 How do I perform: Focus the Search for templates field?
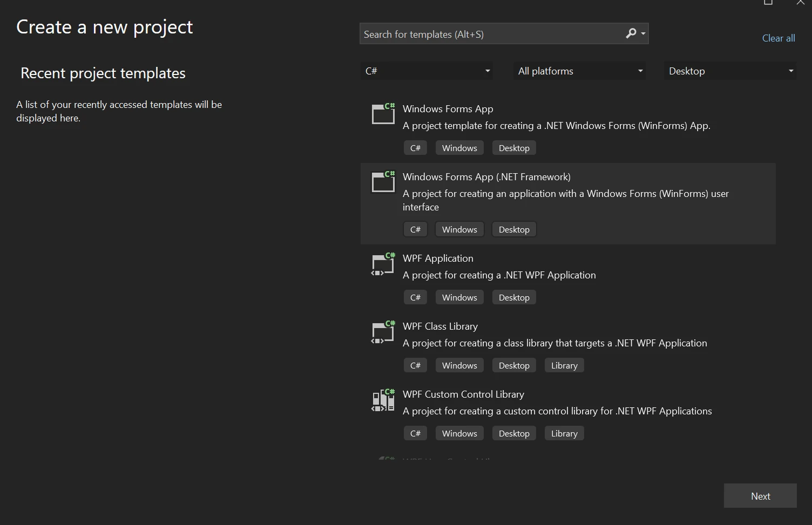tap(491, 34)
